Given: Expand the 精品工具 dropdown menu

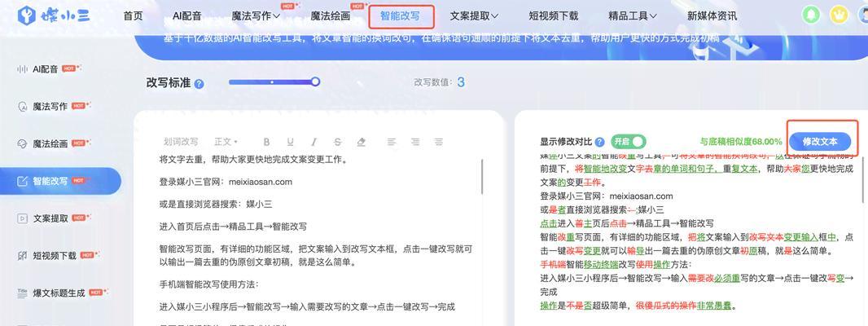Looking at the screenshot, I should pos(633,16).
